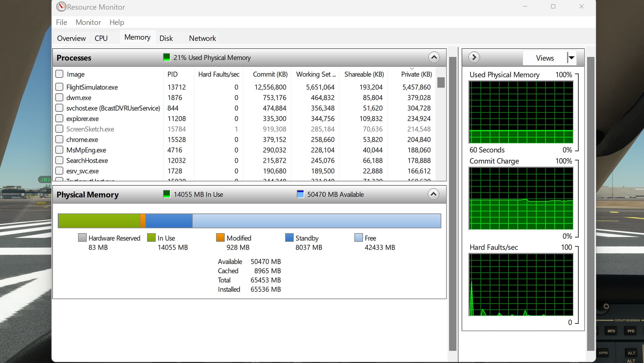Click the Modified memory legend icon
Screen dimensions: 644x363
(220, 237)
